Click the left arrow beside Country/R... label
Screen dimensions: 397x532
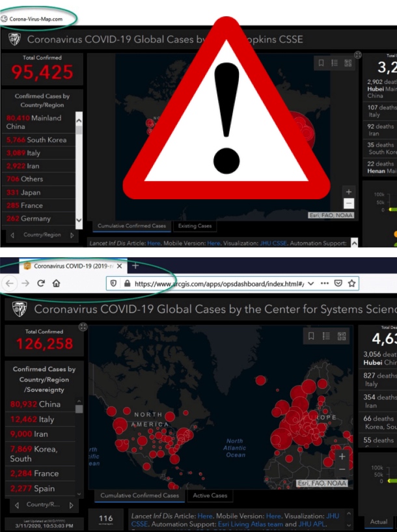tap(16, 505)
